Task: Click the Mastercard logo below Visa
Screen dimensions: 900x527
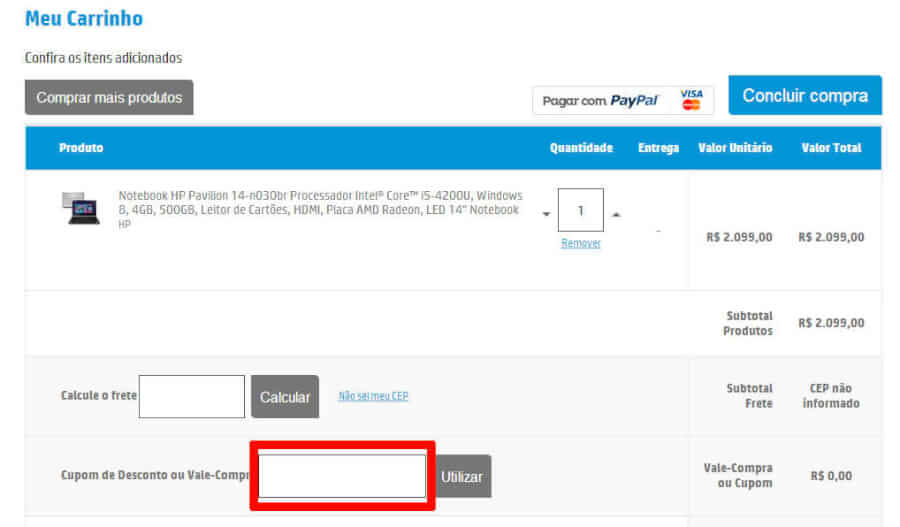Action: 692,106
